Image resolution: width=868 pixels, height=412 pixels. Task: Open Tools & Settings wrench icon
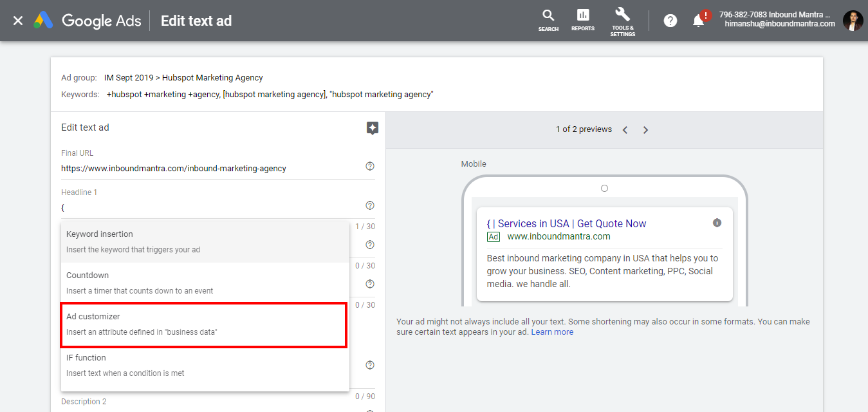coord(623,22)
